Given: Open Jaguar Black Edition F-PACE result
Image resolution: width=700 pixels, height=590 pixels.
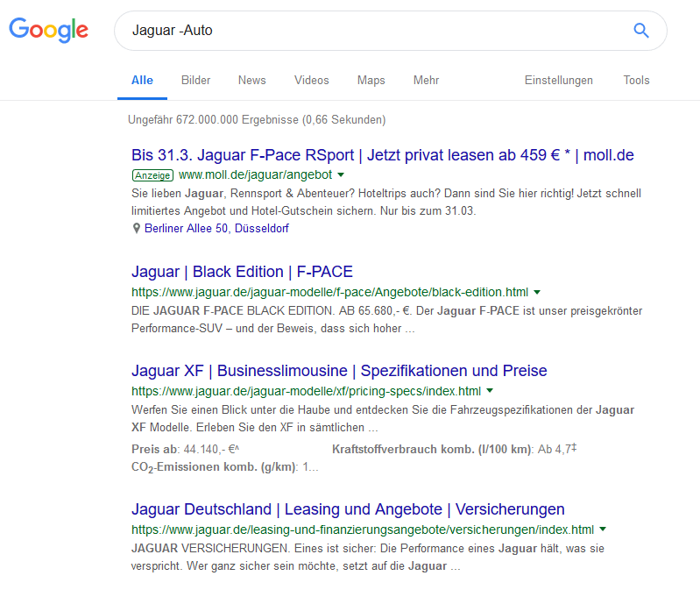Looking at the screenshot, I should [x=242, y=272].
